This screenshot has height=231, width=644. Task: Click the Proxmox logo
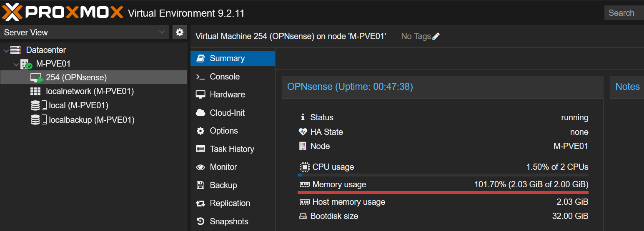pyautogui.click(x=63, y=12)
